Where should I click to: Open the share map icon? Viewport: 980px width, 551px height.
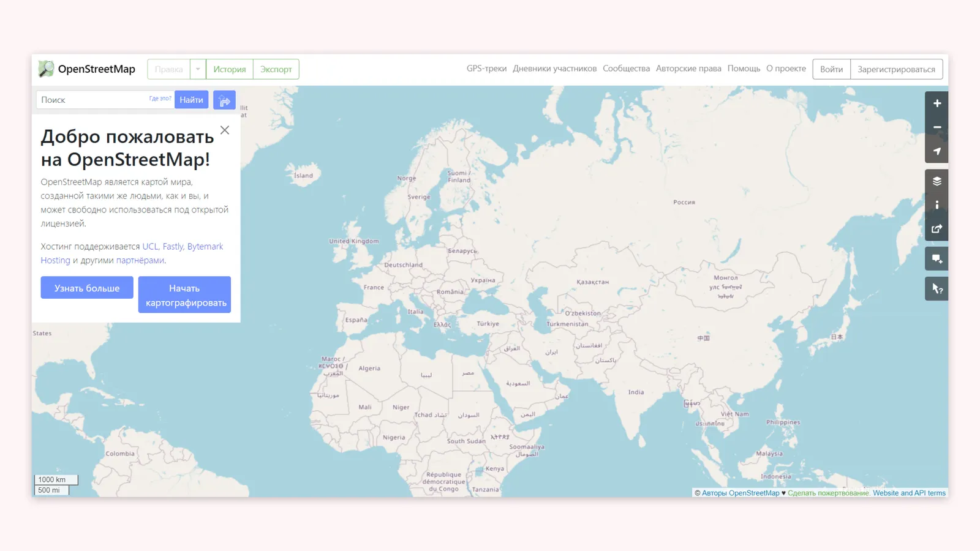coord(937,229)
